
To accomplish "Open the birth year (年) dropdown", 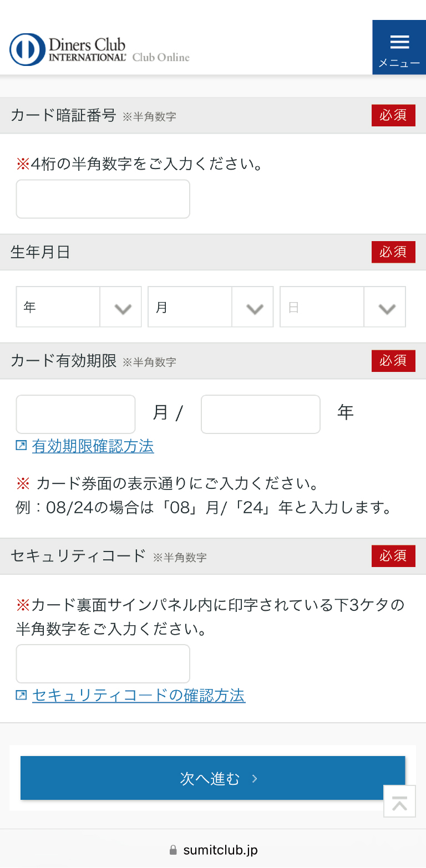I will click(78, 307).
